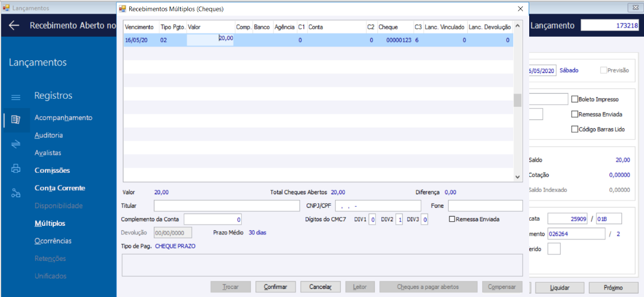
Task: Click the Agência column header
Action: coord(284,27)
